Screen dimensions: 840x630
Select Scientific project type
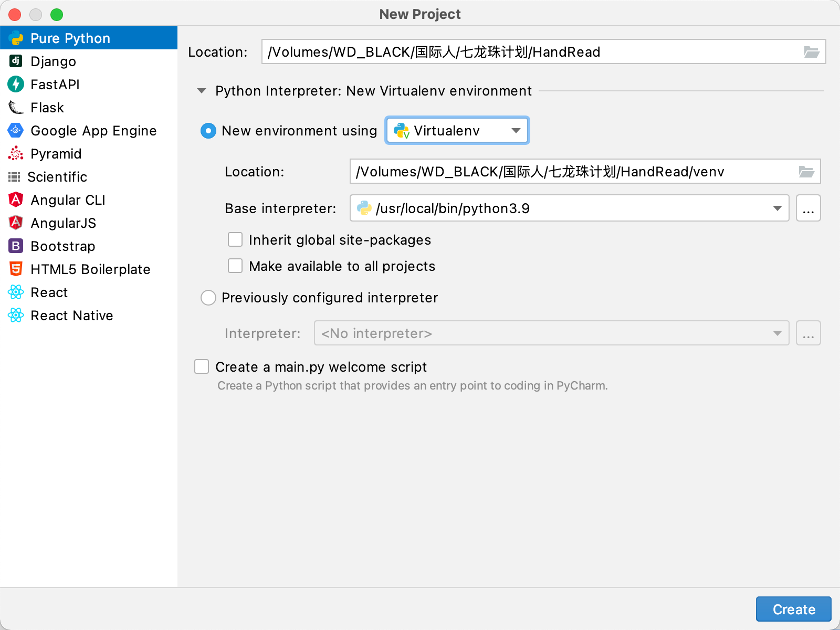click(x=89, y=176)
